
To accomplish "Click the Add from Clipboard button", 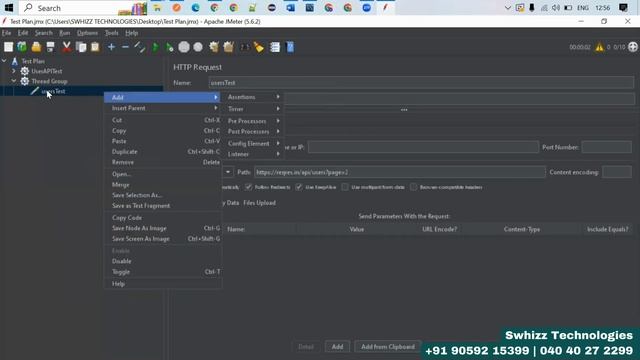I will click(388, 347).
